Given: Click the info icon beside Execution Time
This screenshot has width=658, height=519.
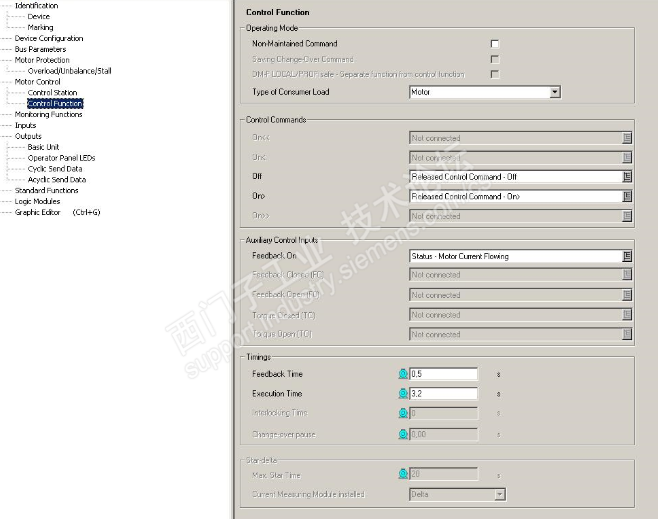Looking at the screenshot, I should (403, 394).
